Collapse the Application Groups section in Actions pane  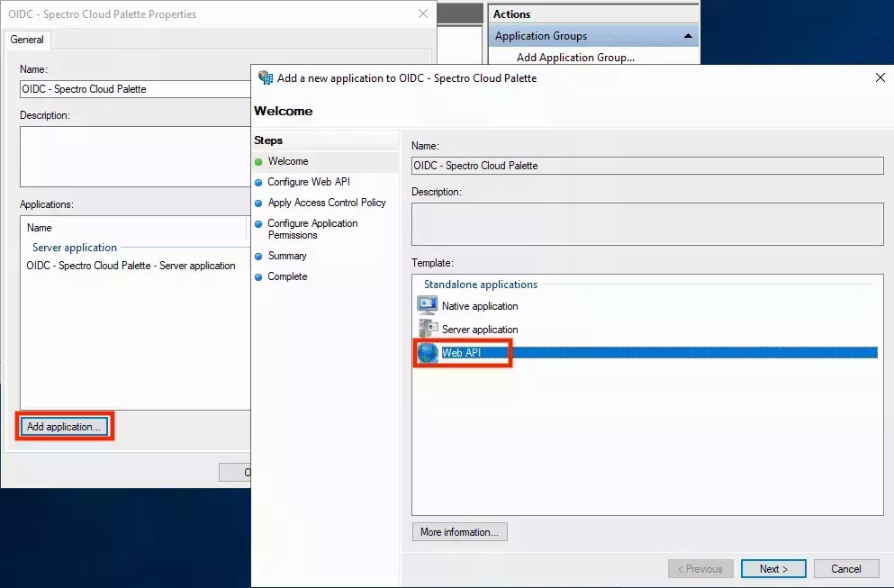click(x=688, y=34)
